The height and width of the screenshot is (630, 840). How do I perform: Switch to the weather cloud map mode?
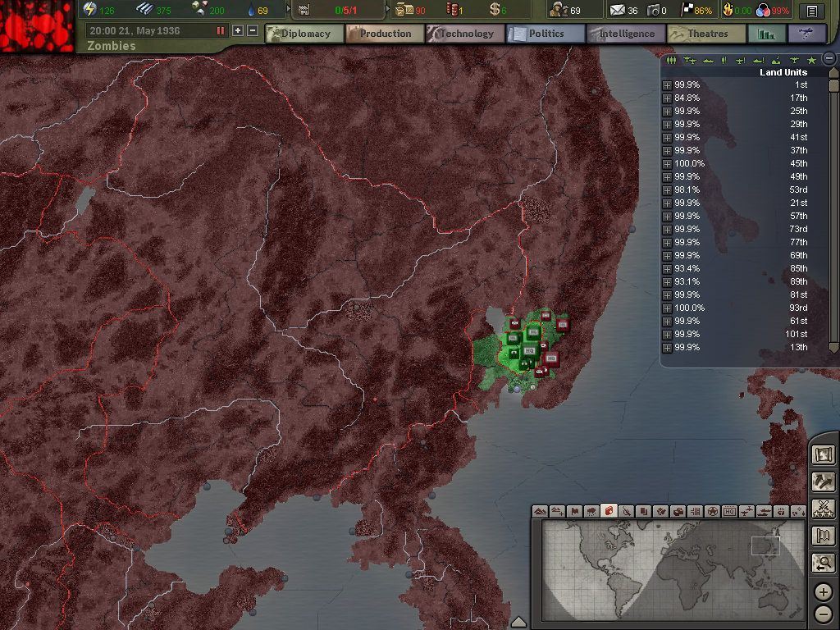tap(591, 512)
